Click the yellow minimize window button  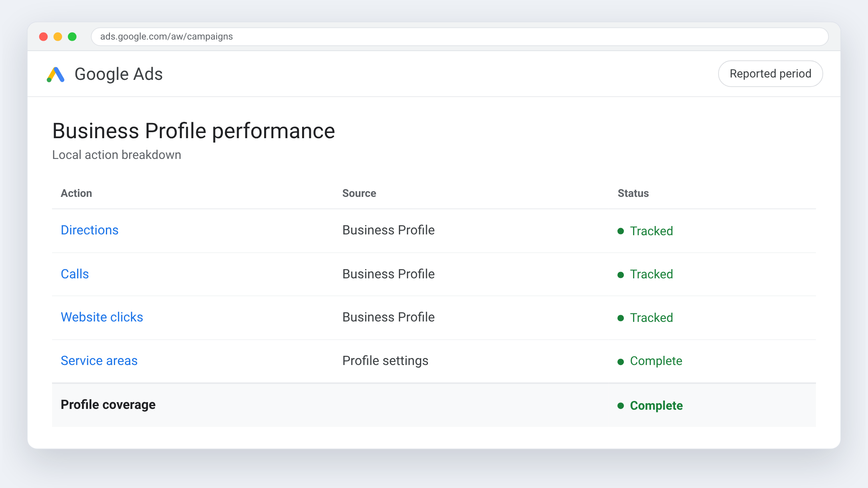pyautogui.click(x=58, y=37)
